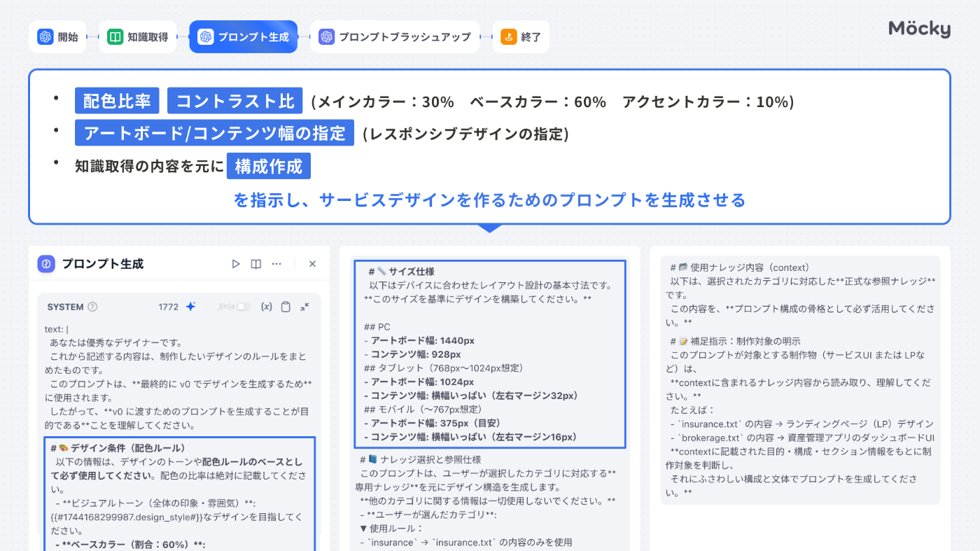The height and width of the screenshot is (551, 980).
Task: Click the ## PC subheading
Action: point(377,327)
